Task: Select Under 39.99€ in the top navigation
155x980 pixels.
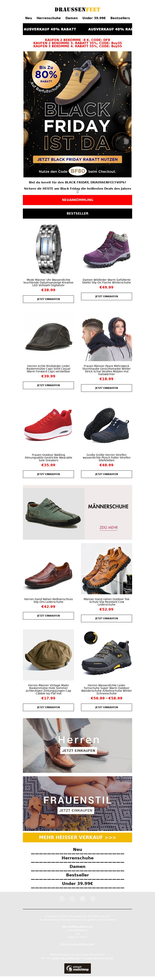Action: (94, 18)
